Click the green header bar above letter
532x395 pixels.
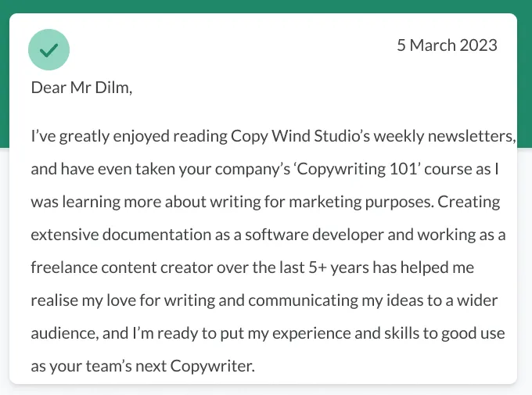pos(266,5)
